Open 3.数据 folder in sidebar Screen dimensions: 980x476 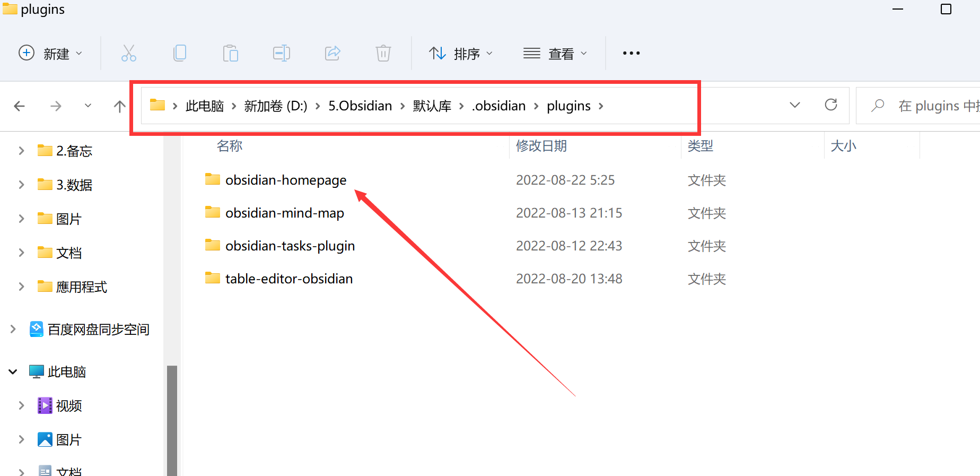[74, 185]
